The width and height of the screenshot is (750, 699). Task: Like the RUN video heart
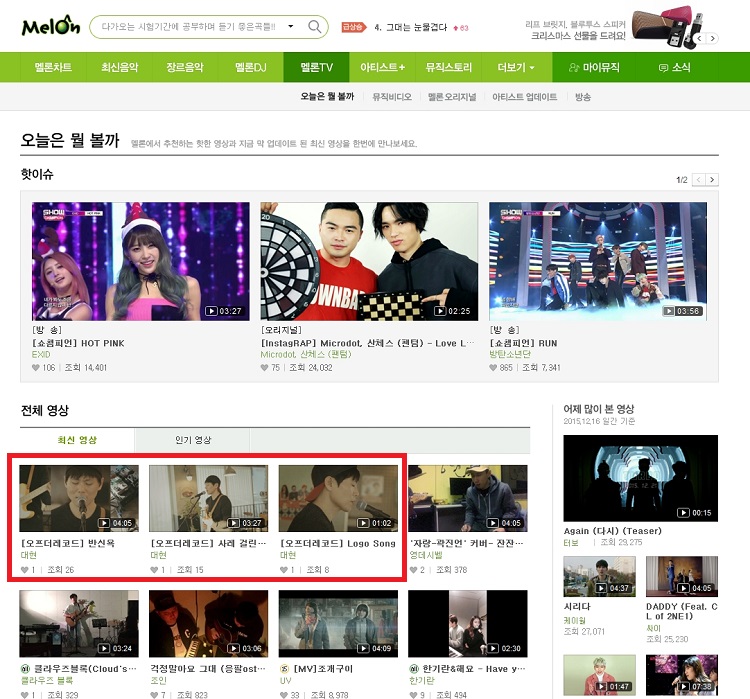(x=493, y=367)
